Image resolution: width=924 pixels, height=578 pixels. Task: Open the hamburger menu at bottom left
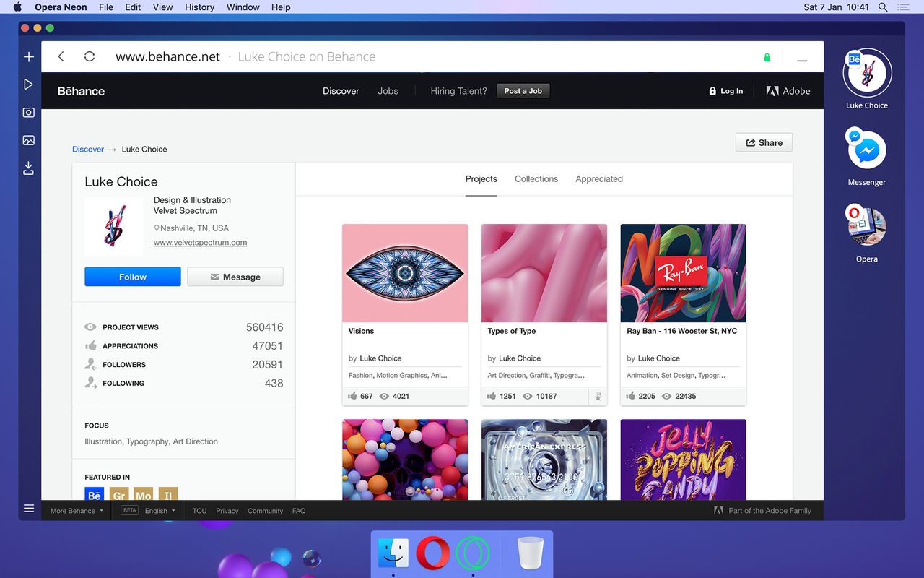(29, 509)
